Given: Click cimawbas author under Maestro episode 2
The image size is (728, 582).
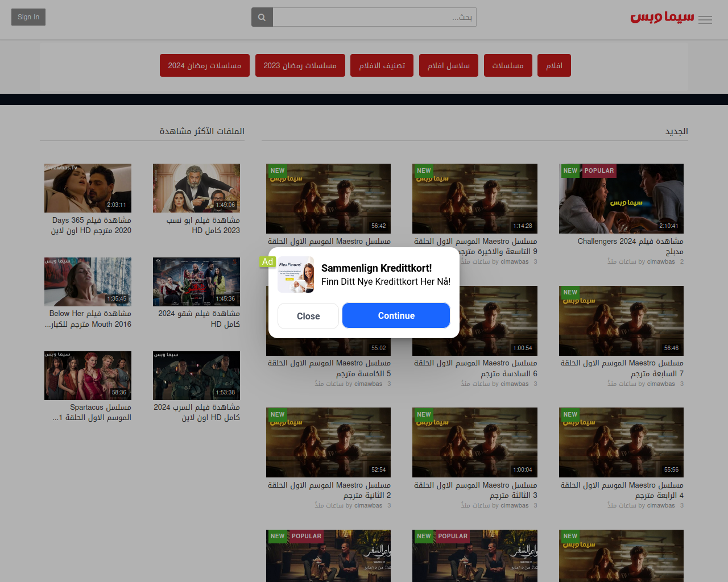Looking at the screenshot, I should point(369,505).
